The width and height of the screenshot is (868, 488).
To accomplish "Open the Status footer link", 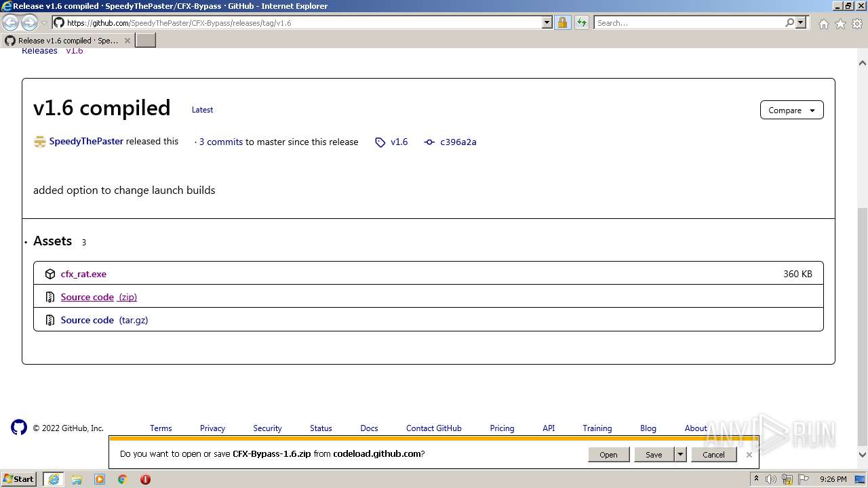I will (321, 428).
